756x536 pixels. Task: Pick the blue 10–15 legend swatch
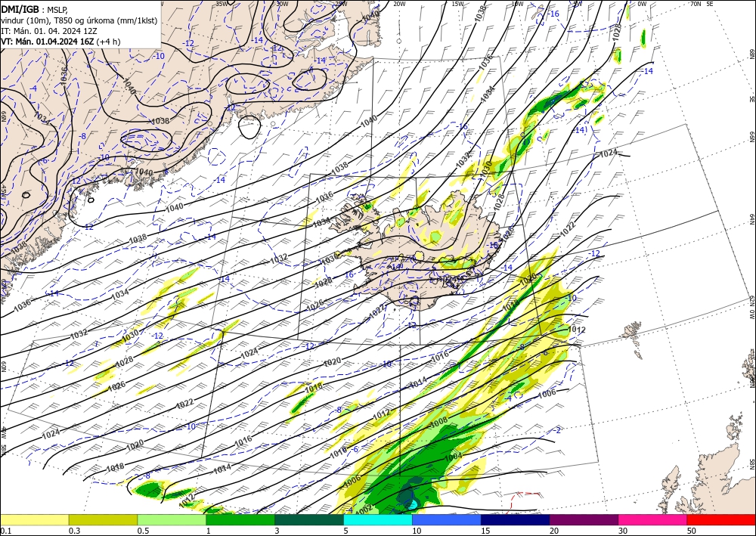click(x=447, y=519)
